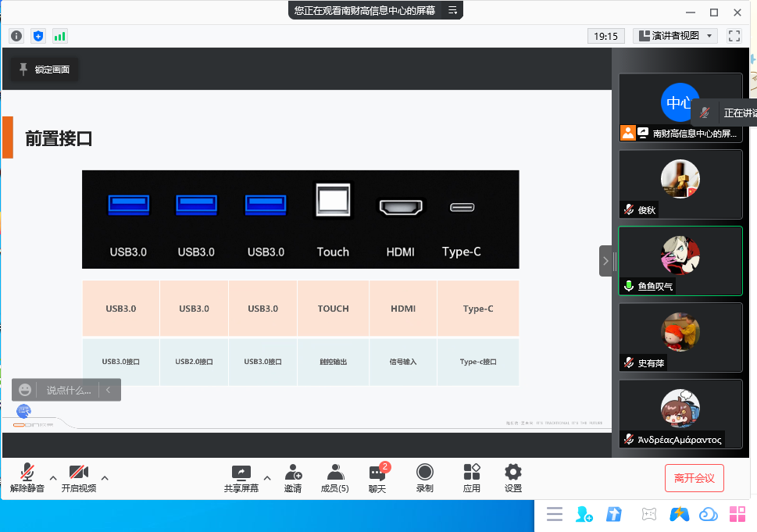
Task: Unmute the microphone (解除静音)
Action: (x=27, y=478)
